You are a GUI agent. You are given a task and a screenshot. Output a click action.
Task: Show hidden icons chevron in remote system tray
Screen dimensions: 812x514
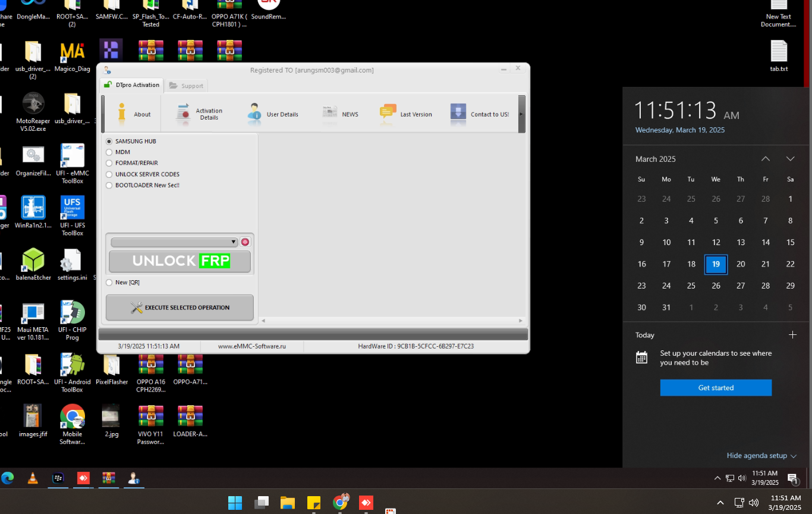pos(717,478)
